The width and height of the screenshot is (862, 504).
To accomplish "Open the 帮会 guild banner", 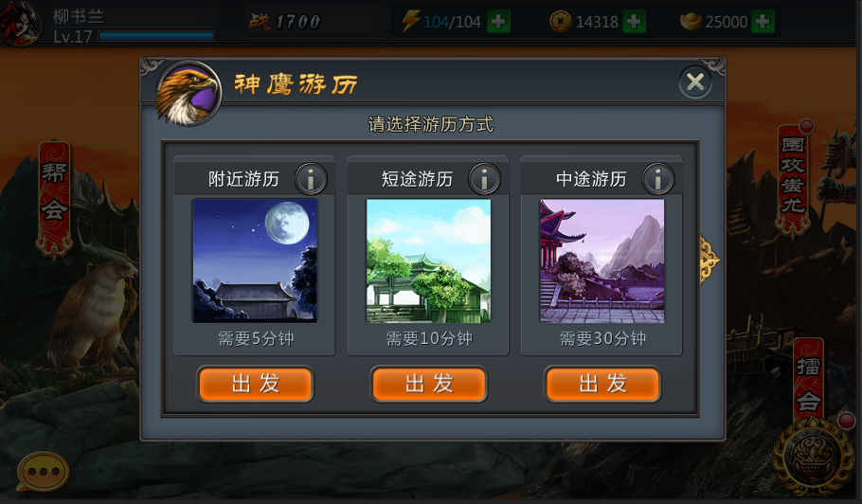I will pos(54,200).
